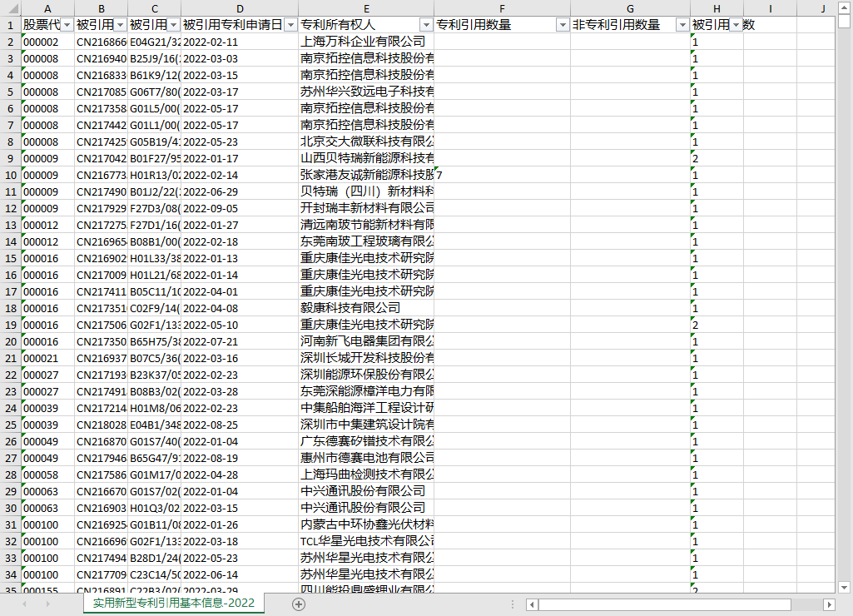The width and height of the screenshot is (853, 616).
Task: Click date cell 2022-08-25
Action: click(240, 425)
